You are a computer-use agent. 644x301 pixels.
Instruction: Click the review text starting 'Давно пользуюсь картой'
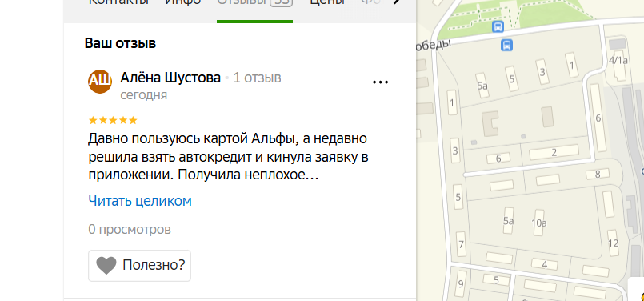pos(228,157)
